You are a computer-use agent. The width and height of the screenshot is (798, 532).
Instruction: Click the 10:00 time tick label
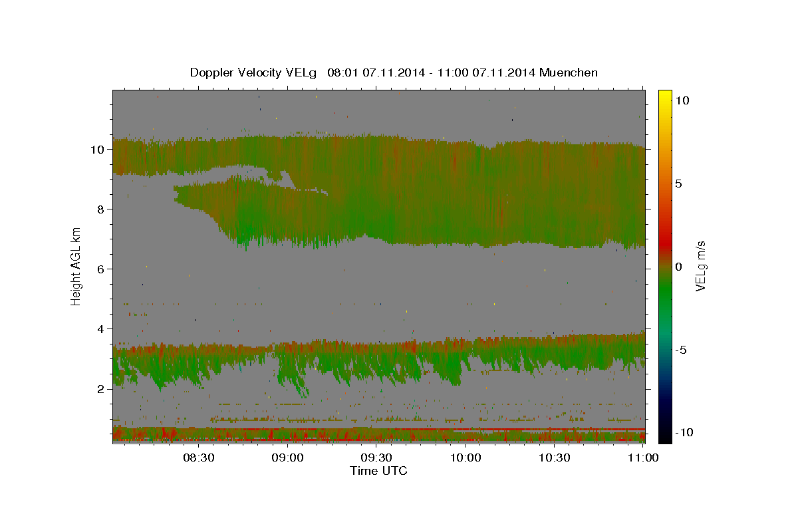click(465, 458)
